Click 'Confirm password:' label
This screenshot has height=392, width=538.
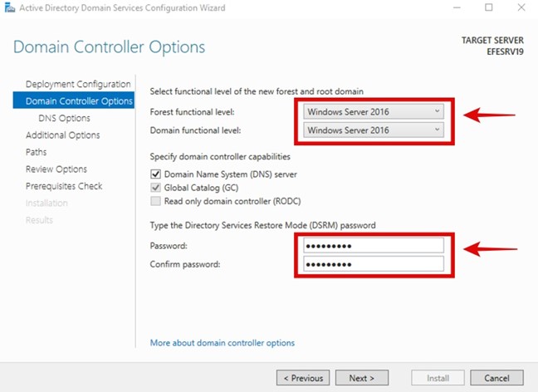coord(185,264)
